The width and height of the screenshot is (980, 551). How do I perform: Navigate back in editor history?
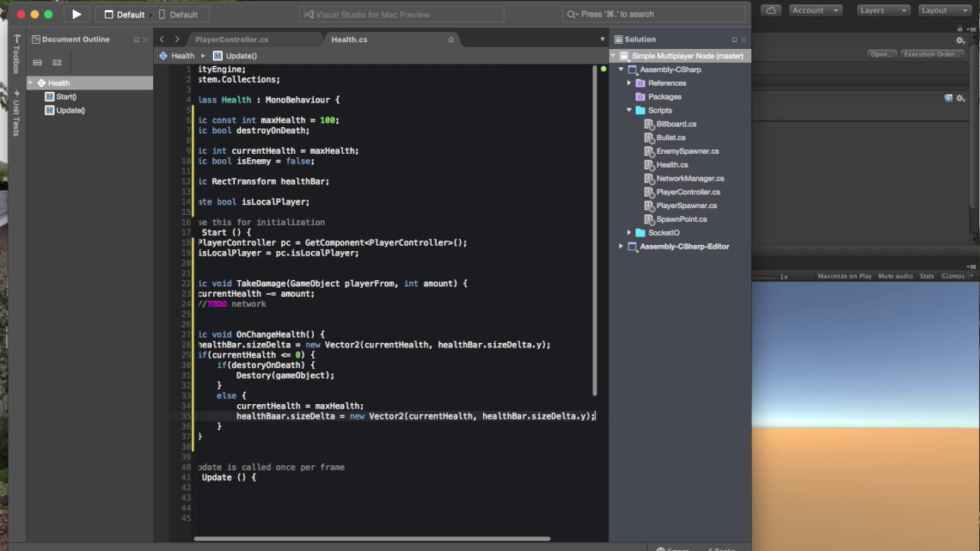(x=162, y=39)
